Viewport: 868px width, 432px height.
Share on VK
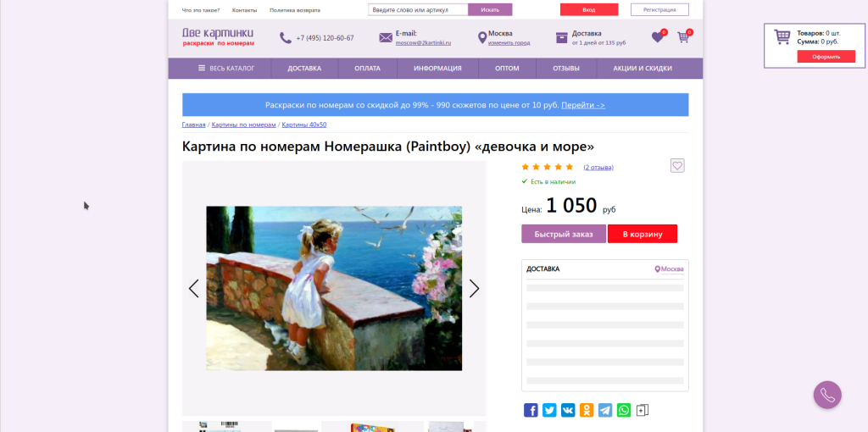[568, 410]
